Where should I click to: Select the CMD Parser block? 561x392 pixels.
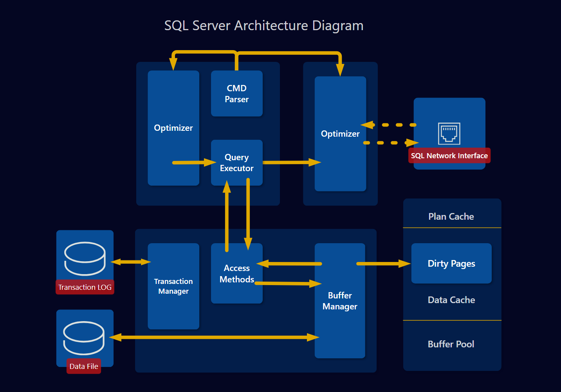coord(236,94)
